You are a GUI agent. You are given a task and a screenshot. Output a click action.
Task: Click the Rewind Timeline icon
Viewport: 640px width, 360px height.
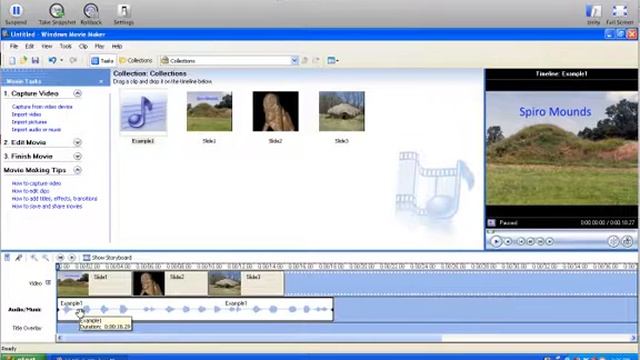(x=60, y=258)
